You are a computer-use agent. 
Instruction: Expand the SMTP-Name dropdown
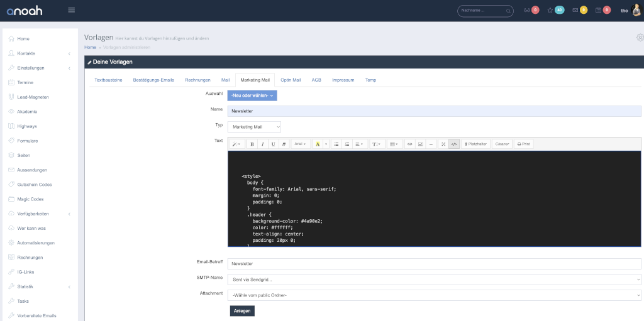[434, 280]
